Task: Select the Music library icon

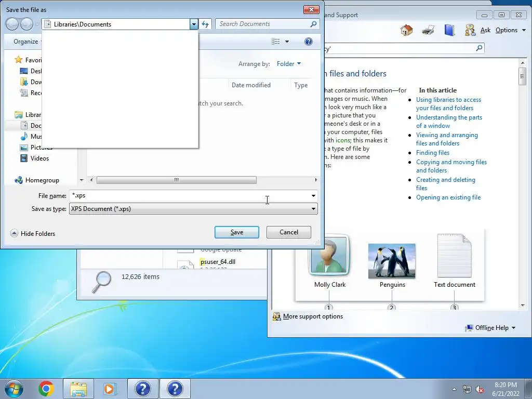Action: (x=24, y=137)
